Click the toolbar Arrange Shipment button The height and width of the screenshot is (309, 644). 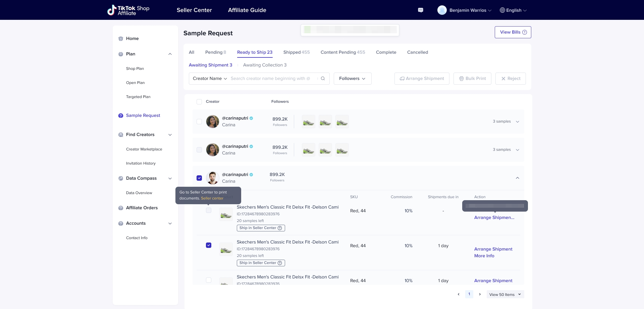(x=422, y=79)
